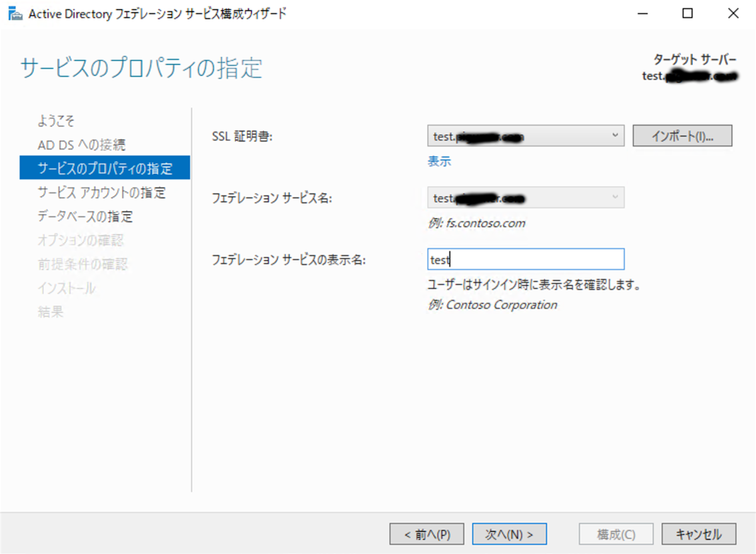Select the SSL certificate dropdown arrow
Image resolution: width=756 pixels, height=554 pixels.
[x=615, y=135]
